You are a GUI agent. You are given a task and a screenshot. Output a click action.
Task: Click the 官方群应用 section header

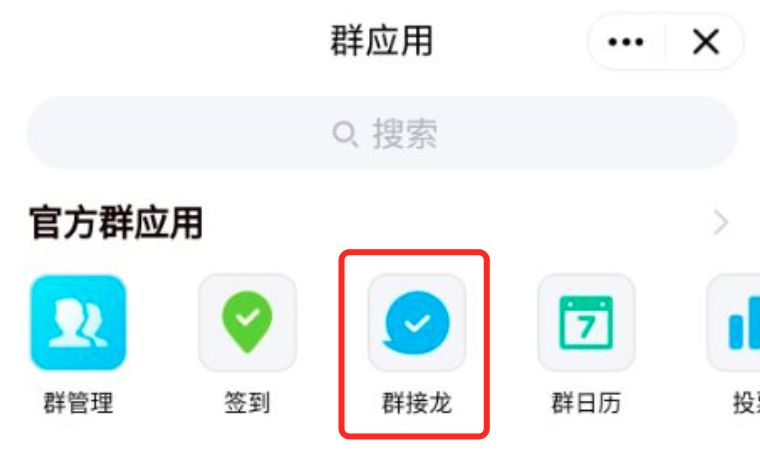116,222
